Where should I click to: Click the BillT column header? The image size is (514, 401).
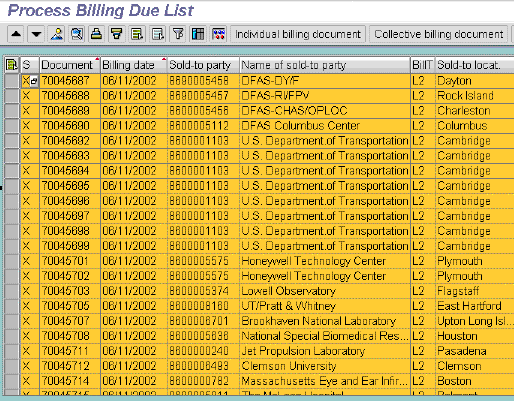pyautogui.click(x=423, y=65)
